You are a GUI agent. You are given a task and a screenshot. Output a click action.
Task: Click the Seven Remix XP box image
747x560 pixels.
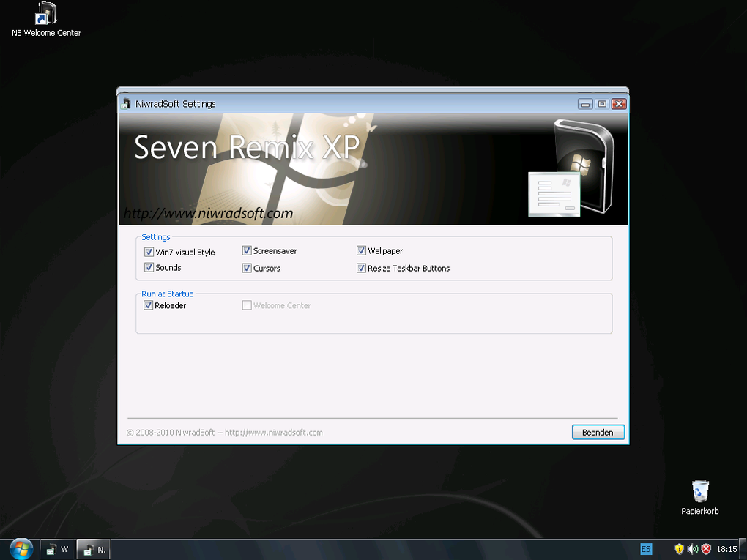572,168
